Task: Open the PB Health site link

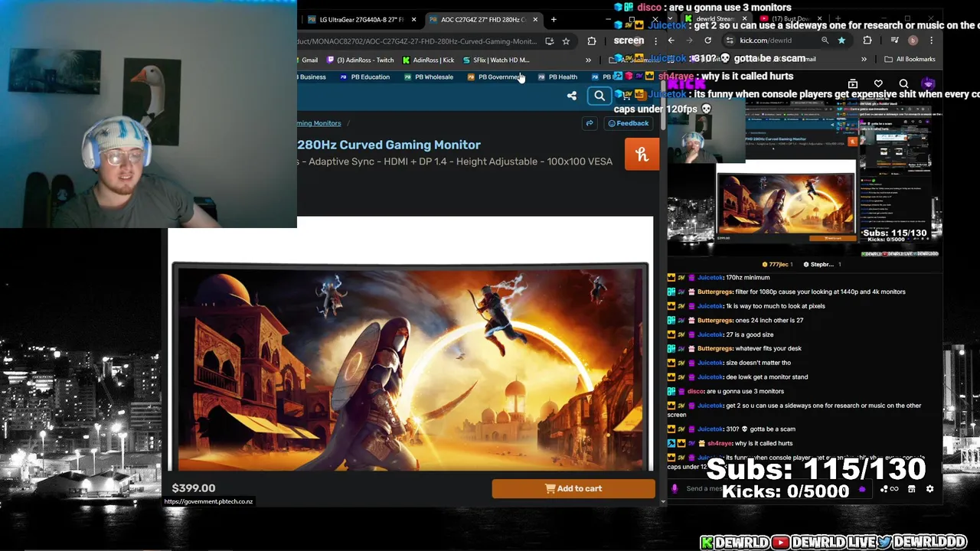Action: pos(557,77)
